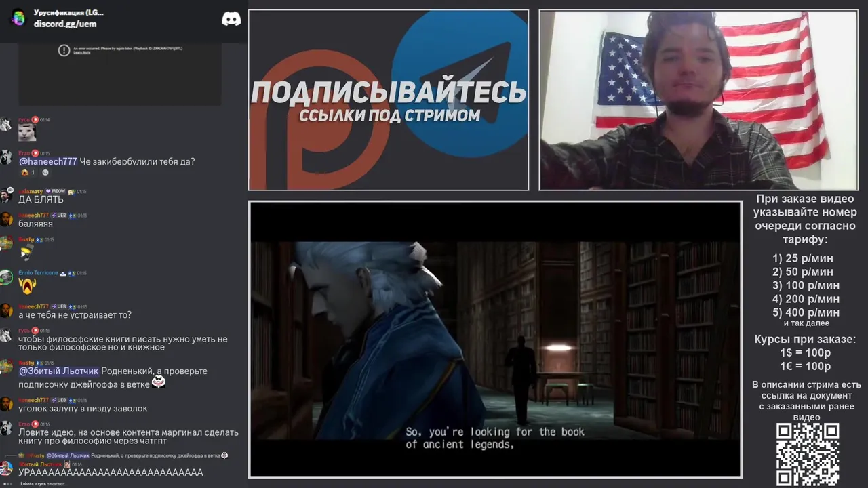Click the message 'чтобы философские книги писать нужно уметь'
The image size is (868, 488).
123,343
